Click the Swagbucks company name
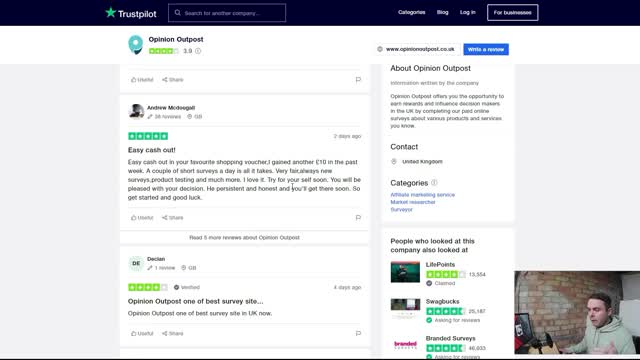This screenshot has height=360, width=640. 442,301
